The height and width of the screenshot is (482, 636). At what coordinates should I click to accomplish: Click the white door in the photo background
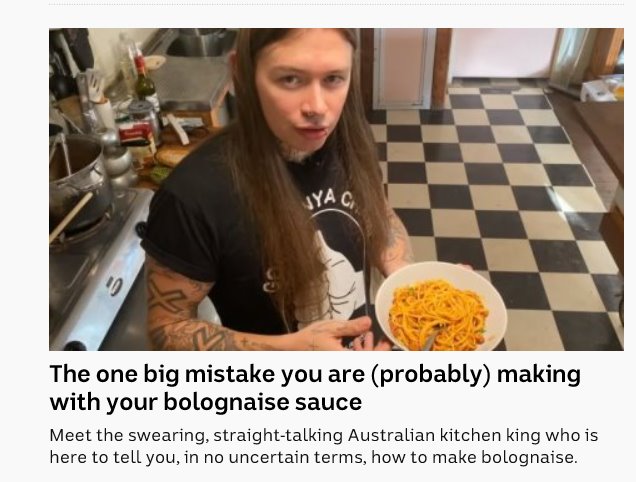click(403, 68)
